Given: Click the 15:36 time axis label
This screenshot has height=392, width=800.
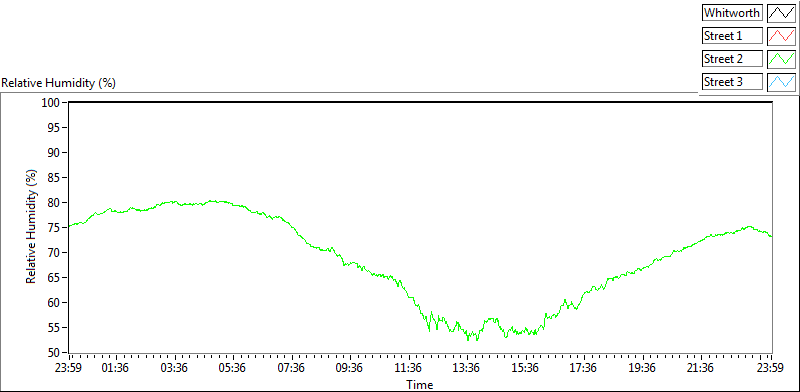Looking at the screenshot, I should pyautogui.click(x=526, y=368).
